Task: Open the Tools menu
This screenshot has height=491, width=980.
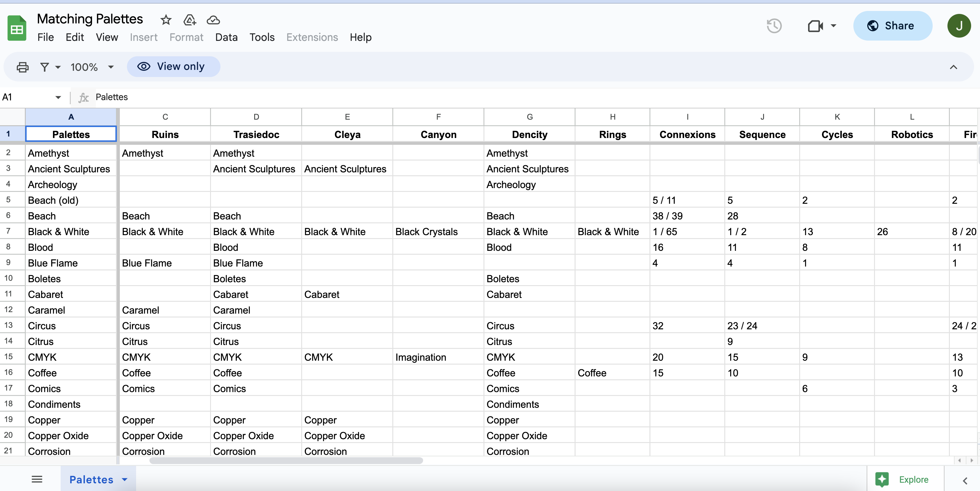Action: click(x=262, y=37)
